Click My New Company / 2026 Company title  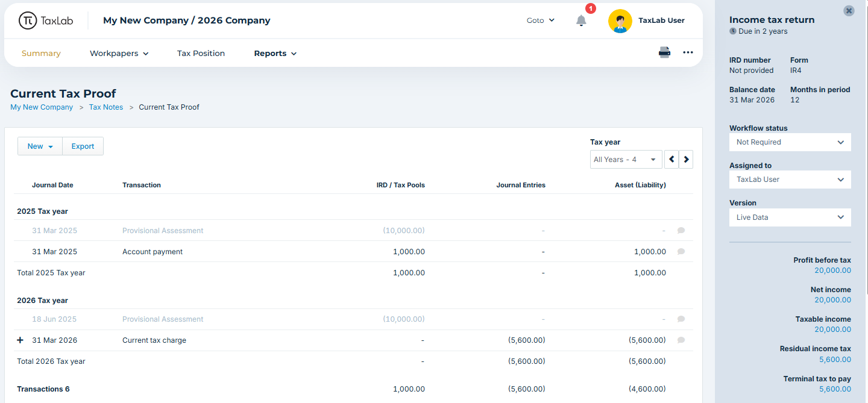[187, 20]
